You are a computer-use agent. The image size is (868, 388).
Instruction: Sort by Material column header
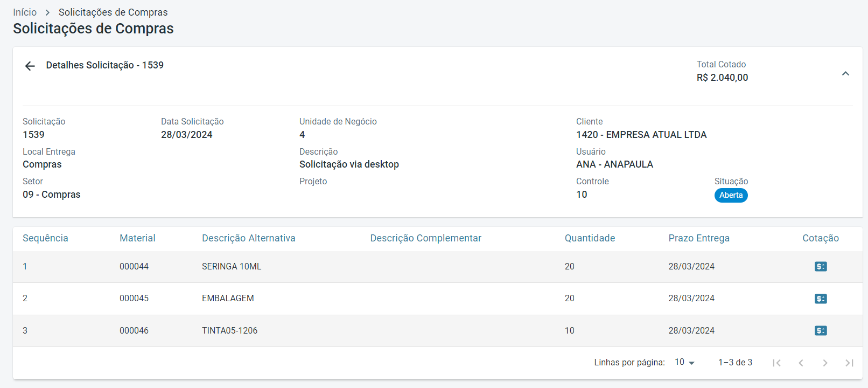coord(137,238)
